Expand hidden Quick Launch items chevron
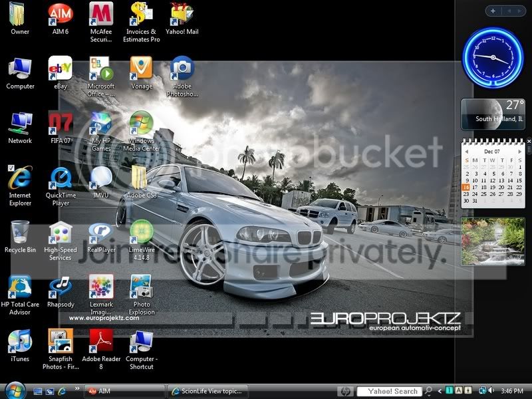The width and height of the screenshot is (532, 399). (77, 388)
